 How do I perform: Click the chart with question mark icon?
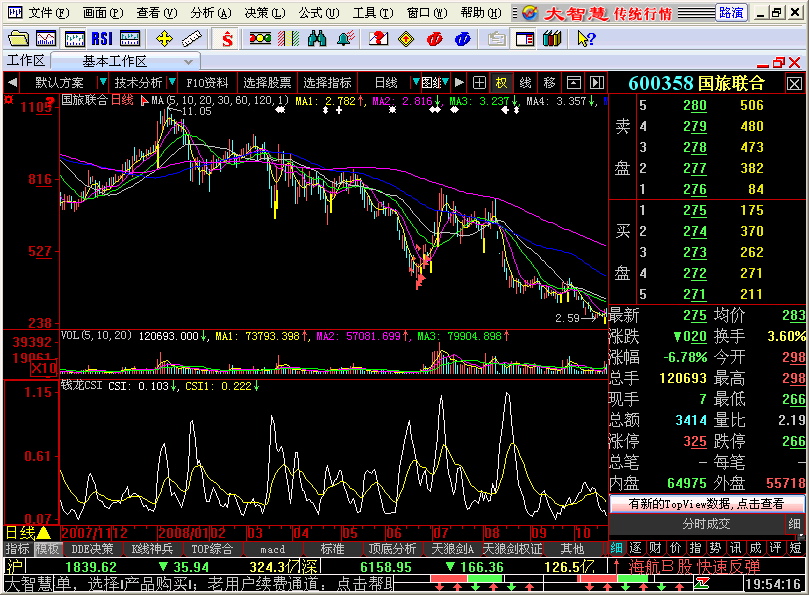(378, 39)
